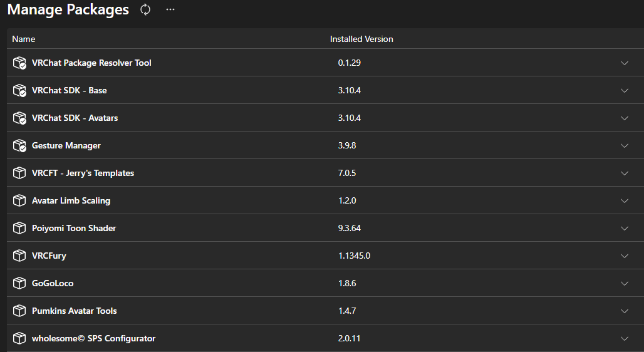Click VRChat Package Resolver Tool package icon
This screenshot has height=352, width=644.
coord(19,63)
